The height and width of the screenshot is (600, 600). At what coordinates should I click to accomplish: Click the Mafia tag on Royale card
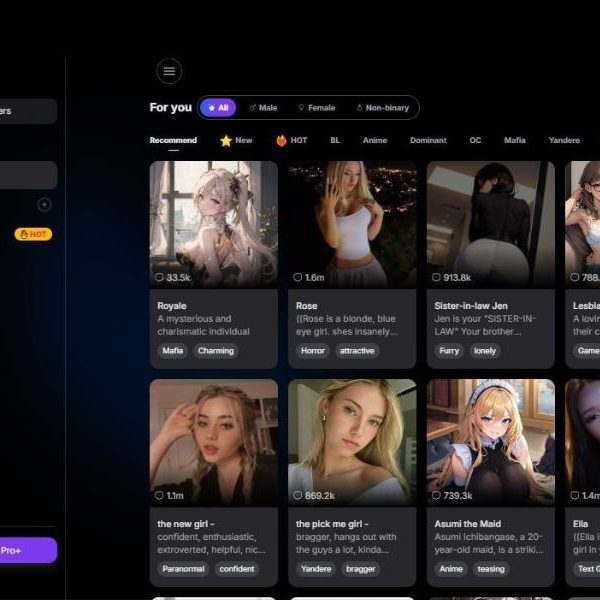(174, 351)
